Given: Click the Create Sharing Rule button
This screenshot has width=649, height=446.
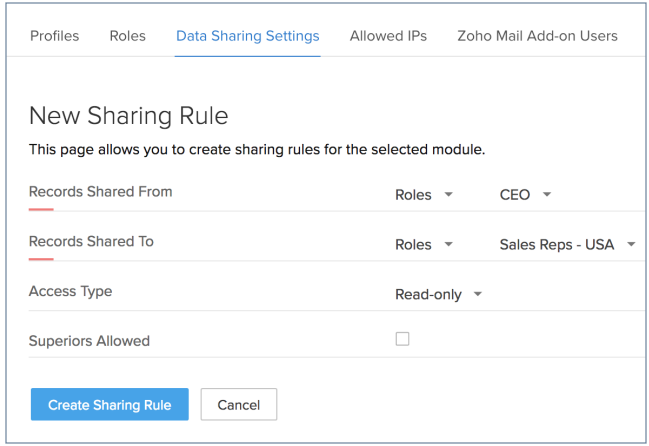Looking at the screenshot, I should pyautogui.click(x=110, y=405).
